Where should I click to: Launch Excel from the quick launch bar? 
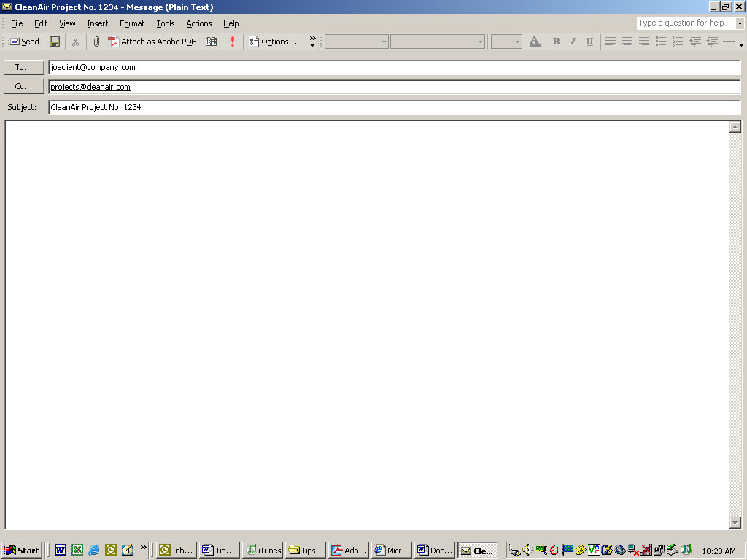[77, 551]
